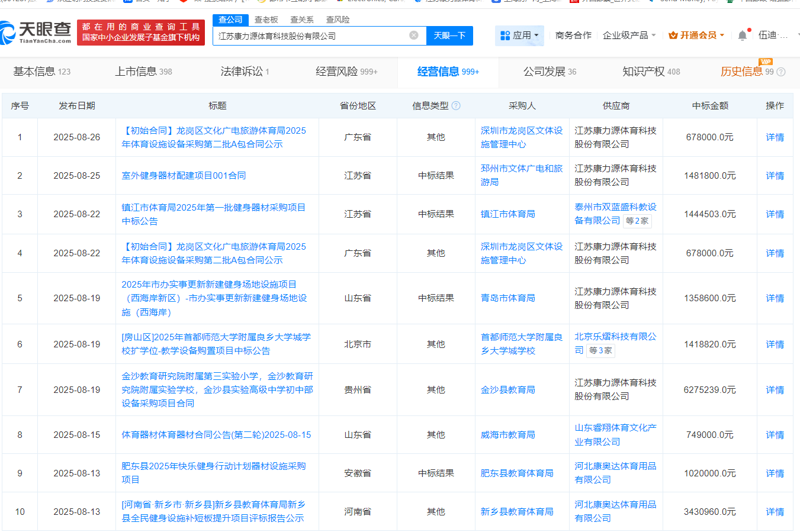Select the 经营信息 tab

click(448, 72)
